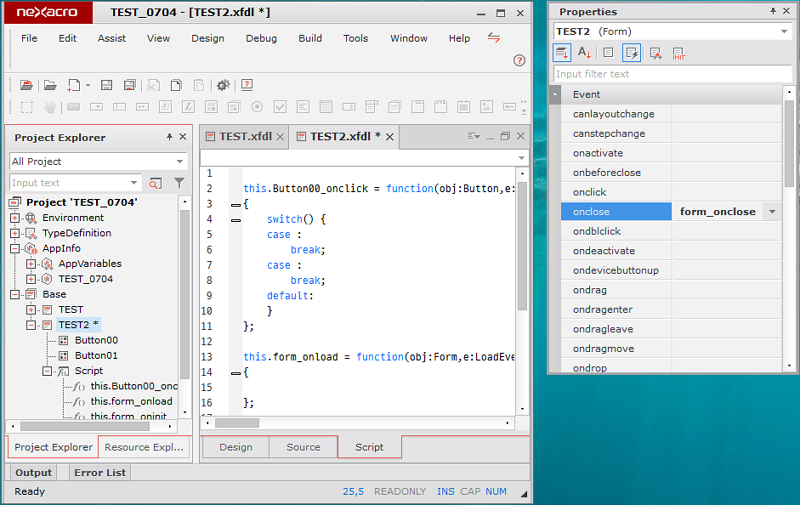800x505 pixels.
Task: Click the Open Project toolbar icon
Action: coord(26,85)
